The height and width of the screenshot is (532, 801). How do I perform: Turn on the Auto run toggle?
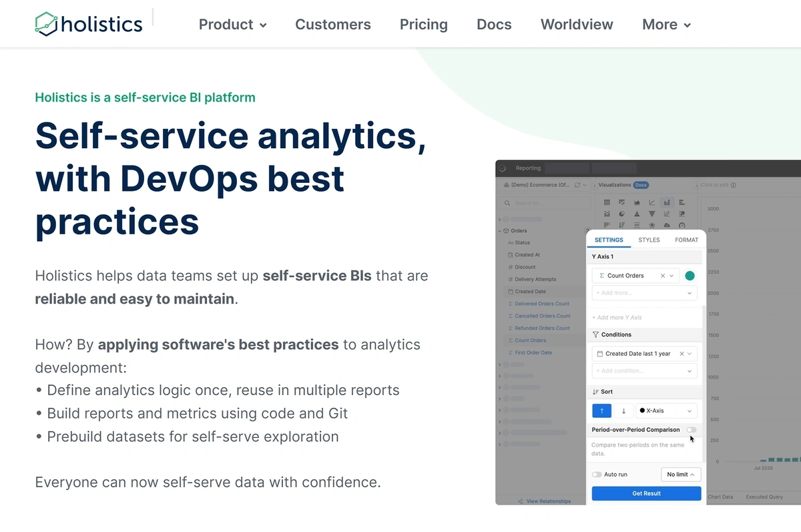tap(597, 475)
